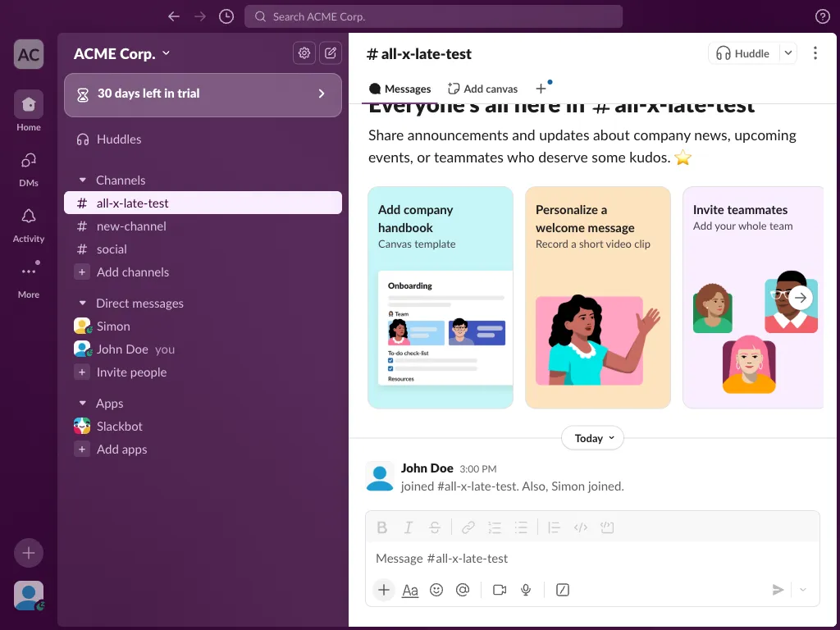Open the all-x-late-test channel title
Screen dimensions: 840x630
419,53
